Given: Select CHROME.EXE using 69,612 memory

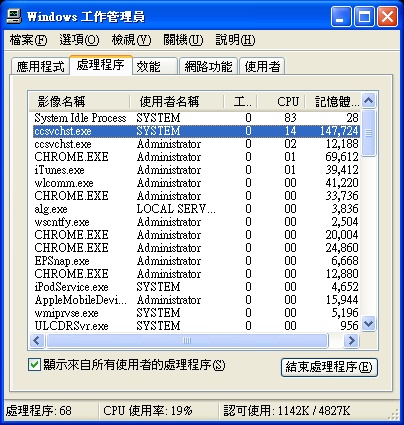Looking at the screenshot, I should click(x=196, y=157).
